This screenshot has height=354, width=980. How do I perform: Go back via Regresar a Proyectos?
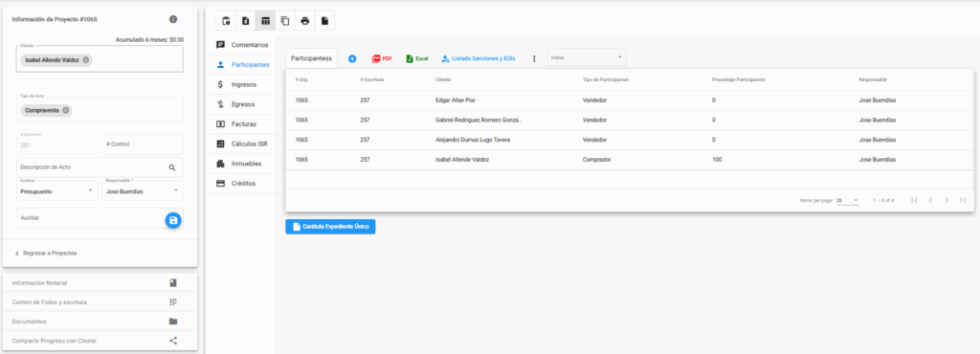pos(45,254)
